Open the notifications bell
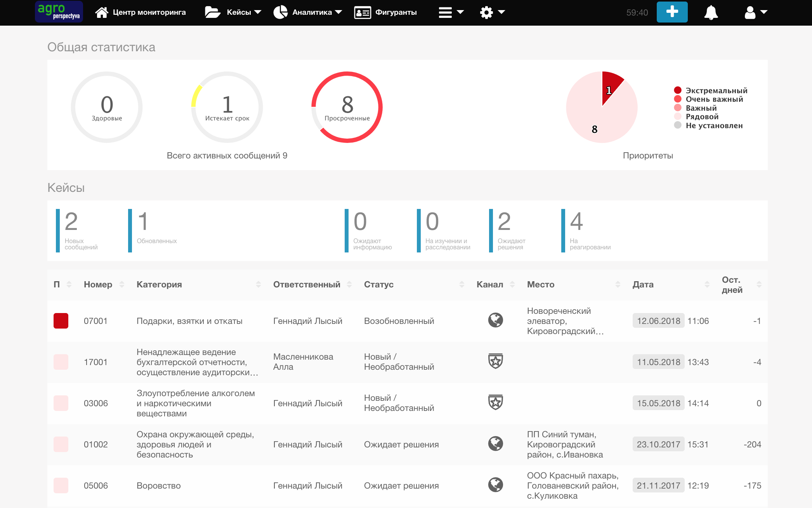Screen dimensions: 812x508 click(x=711, y=12)
